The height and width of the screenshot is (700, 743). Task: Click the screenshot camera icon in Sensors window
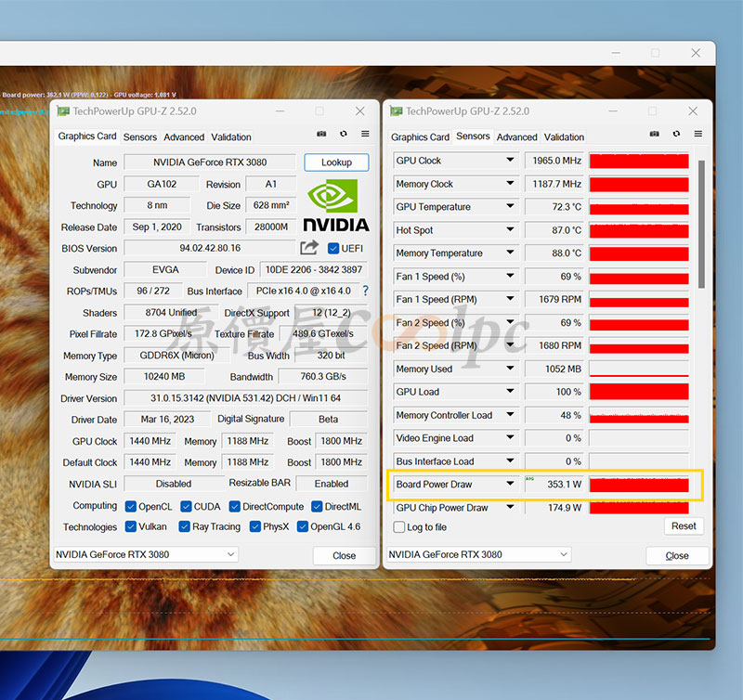pos(655,134)
